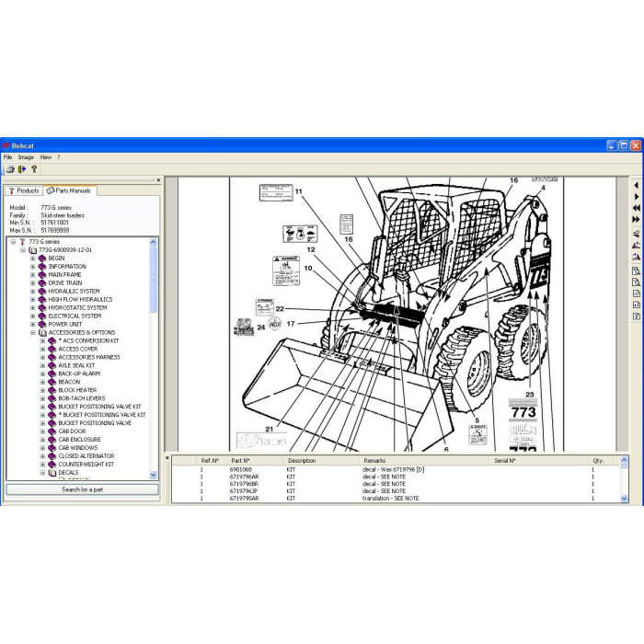The image size is (644, 644).
Task: Click the tree panel scroll-up arrow
Action: [154, 242]
